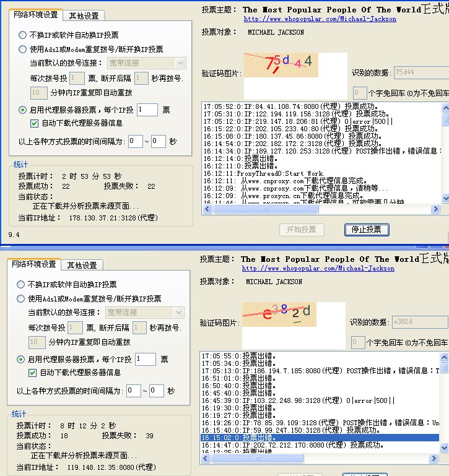Open 其他设置 tab in lower window
The width and height of the screenshot is (449, 476).
[82, 265]
